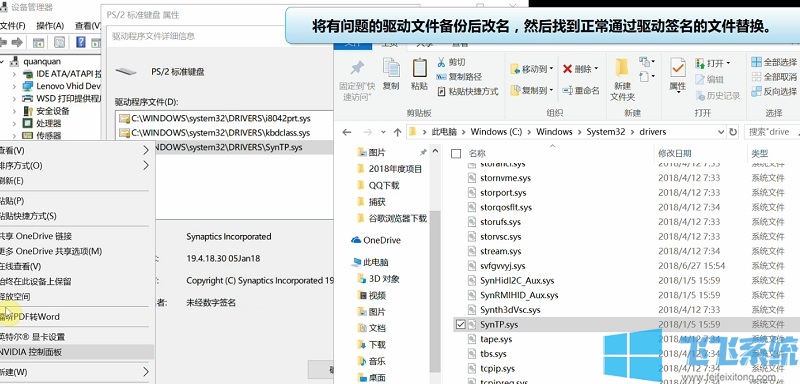Click Select none (全部取消)

point(774,77)
